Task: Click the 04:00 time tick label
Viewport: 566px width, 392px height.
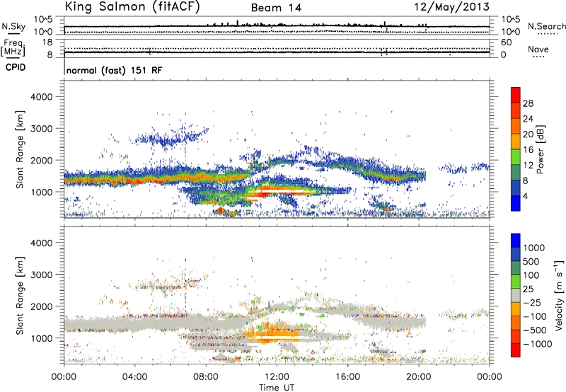Action: [x=134, y=377]
